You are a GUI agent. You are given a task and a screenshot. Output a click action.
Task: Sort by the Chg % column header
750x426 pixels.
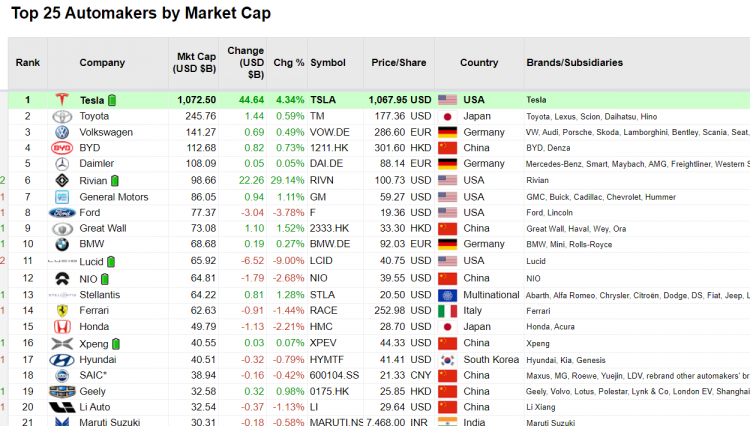288,63
